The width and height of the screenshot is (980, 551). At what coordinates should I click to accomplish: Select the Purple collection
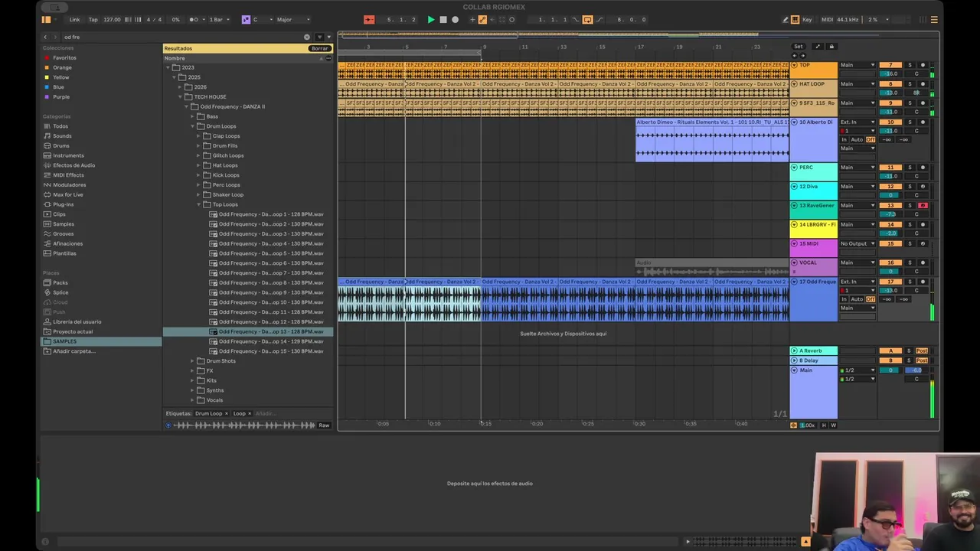pos(61,97)
